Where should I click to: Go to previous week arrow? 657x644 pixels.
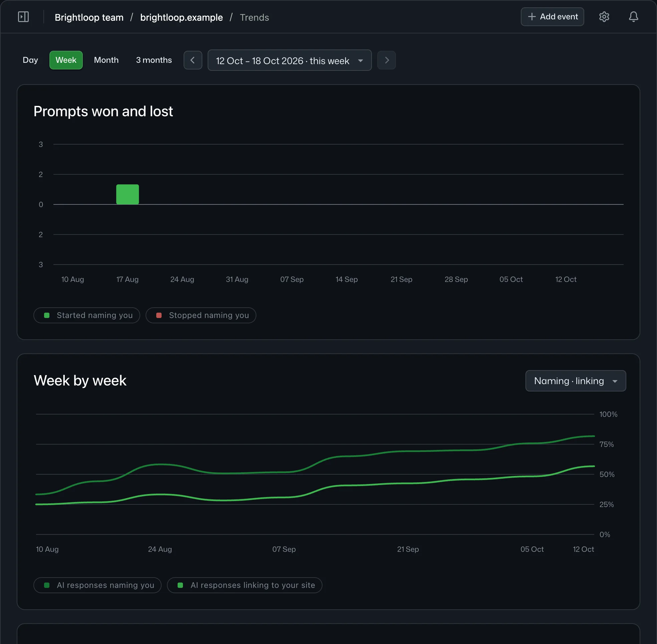pyautogui.click(x=193, y=60)
